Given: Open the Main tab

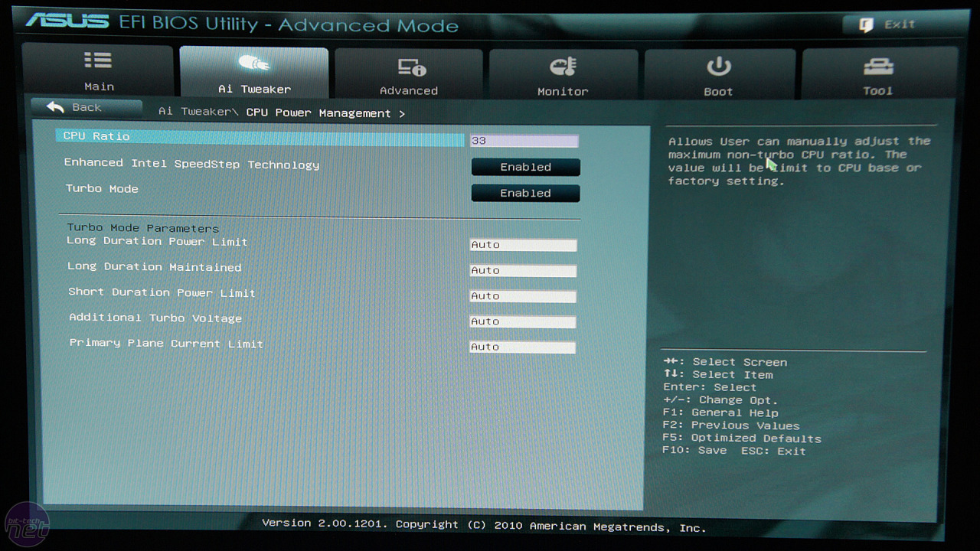Looking at the screenshot, I should 98,69.
